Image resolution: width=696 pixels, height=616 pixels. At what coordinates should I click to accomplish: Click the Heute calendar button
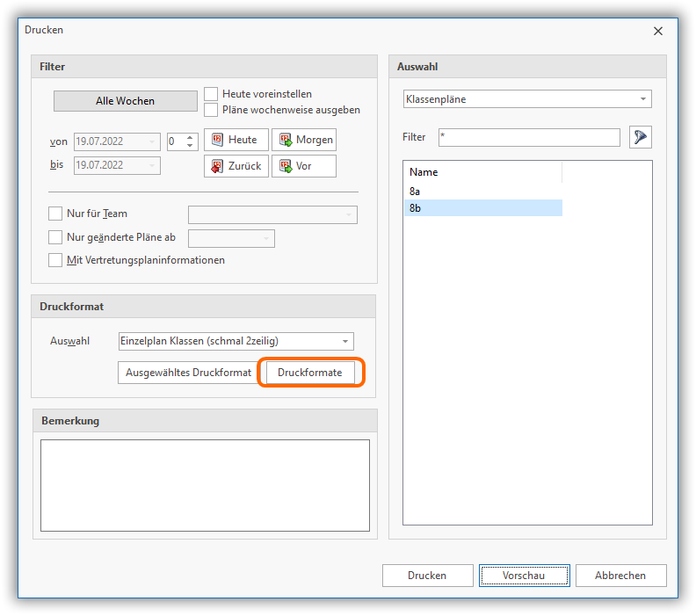point(236,140)
